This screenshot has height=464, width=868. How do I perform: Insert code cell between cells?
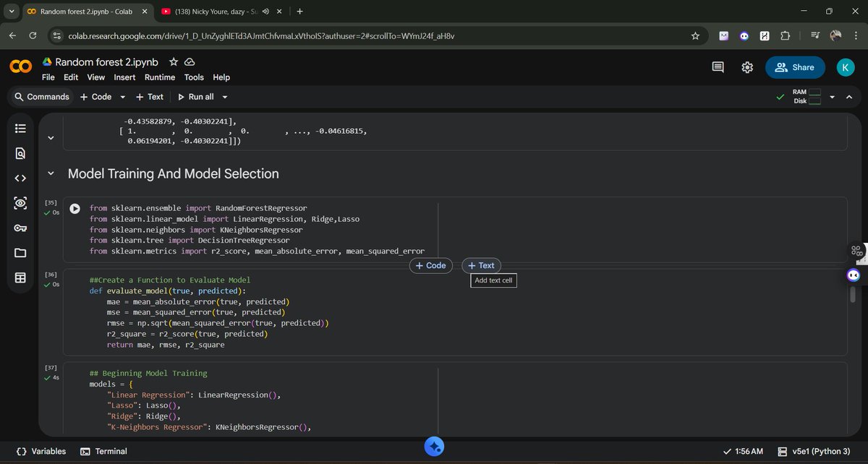pyautogui.click(x=430, y=265)
